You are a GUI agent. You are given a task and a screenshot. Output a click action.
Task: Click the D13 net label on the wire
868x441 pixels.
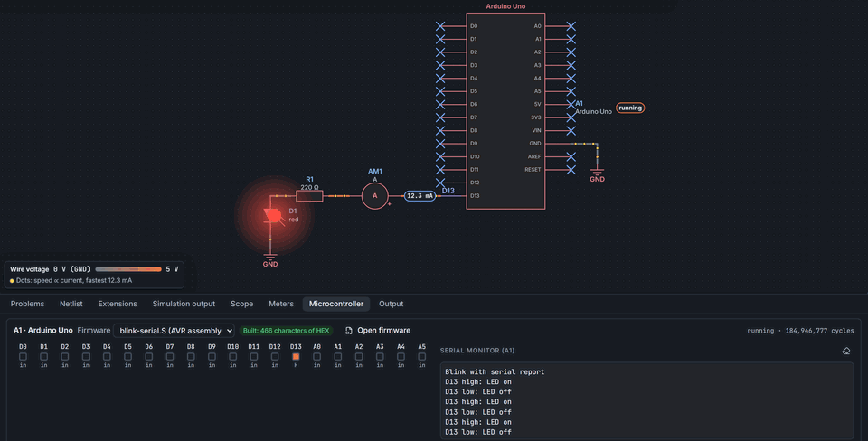point(448,191)
